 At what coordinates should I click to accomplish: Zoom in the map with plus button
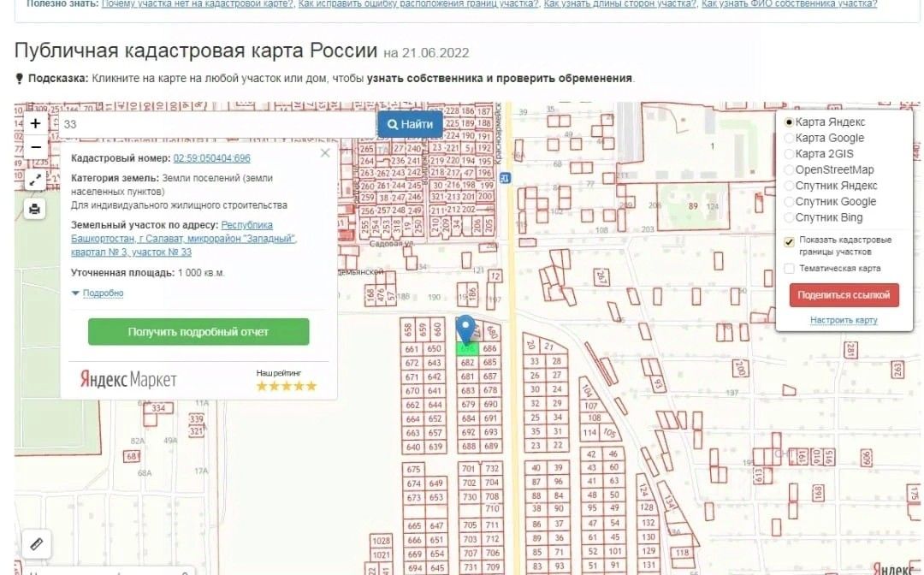coord(35,124)
